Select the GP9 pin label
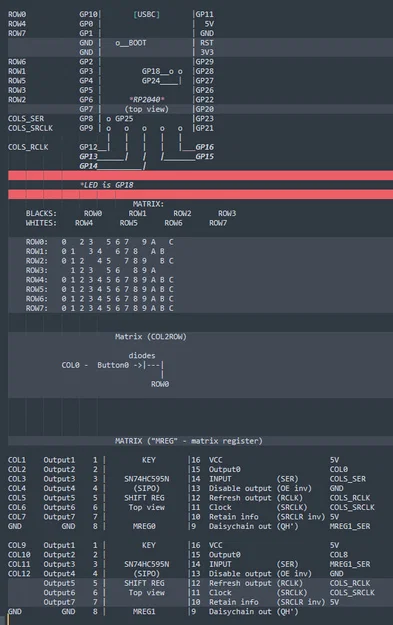Image resolution: width=393 pixels, height=625 pixels. tap(86, 128)
